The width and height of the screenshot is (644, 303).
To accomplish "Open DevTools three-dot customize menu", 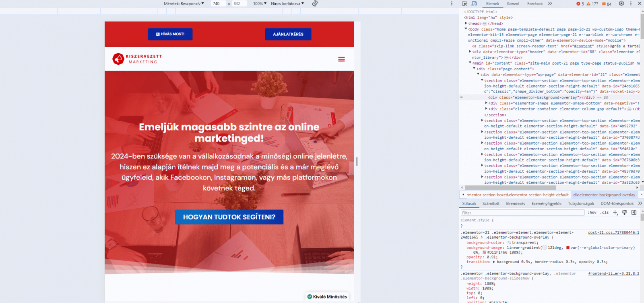I will click(631, 4).
